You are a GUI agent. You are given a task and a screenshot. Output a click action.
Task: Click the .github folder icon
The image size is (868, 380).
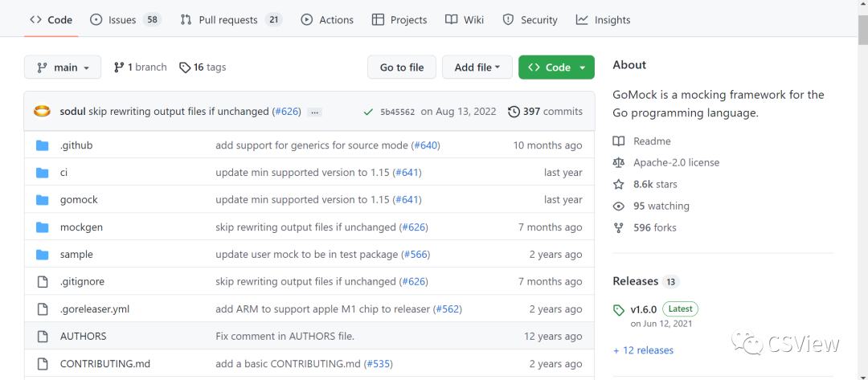tap(43, 145)
